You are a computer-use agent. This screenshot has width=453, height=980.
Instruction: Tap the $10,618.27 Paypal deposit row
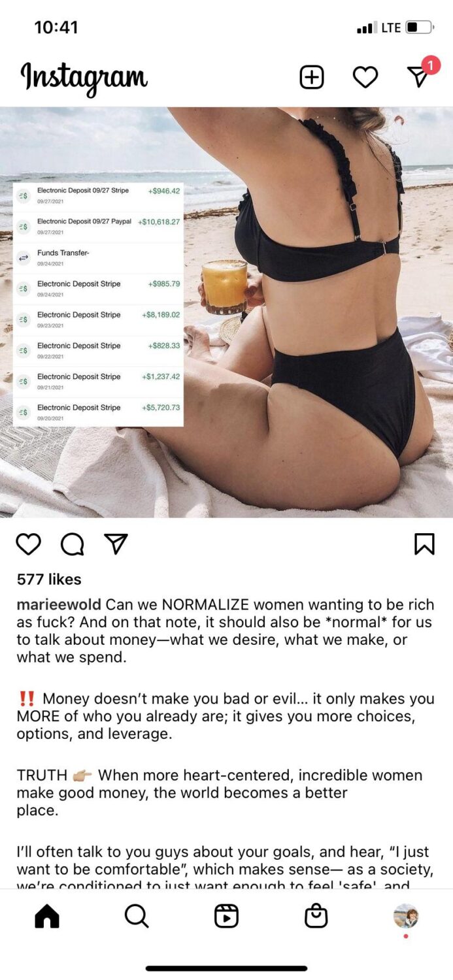pyautogui.click(x=98, y=226)
